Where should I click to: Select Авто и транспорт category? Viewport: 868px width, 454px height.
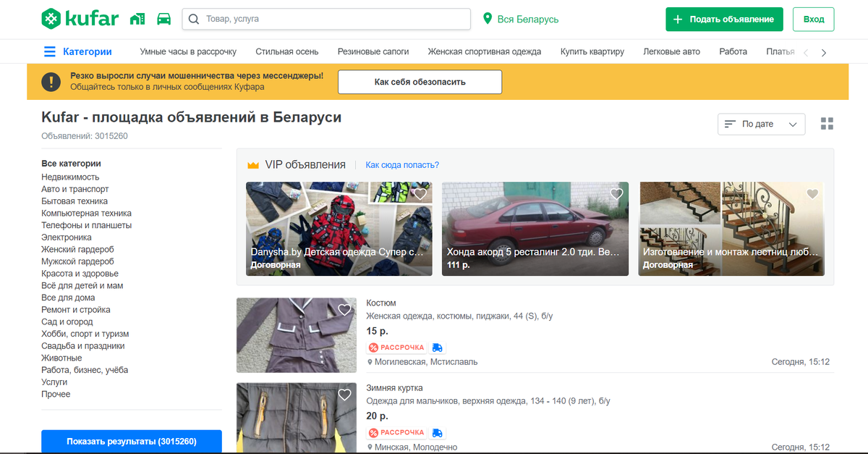coord(75,189)
